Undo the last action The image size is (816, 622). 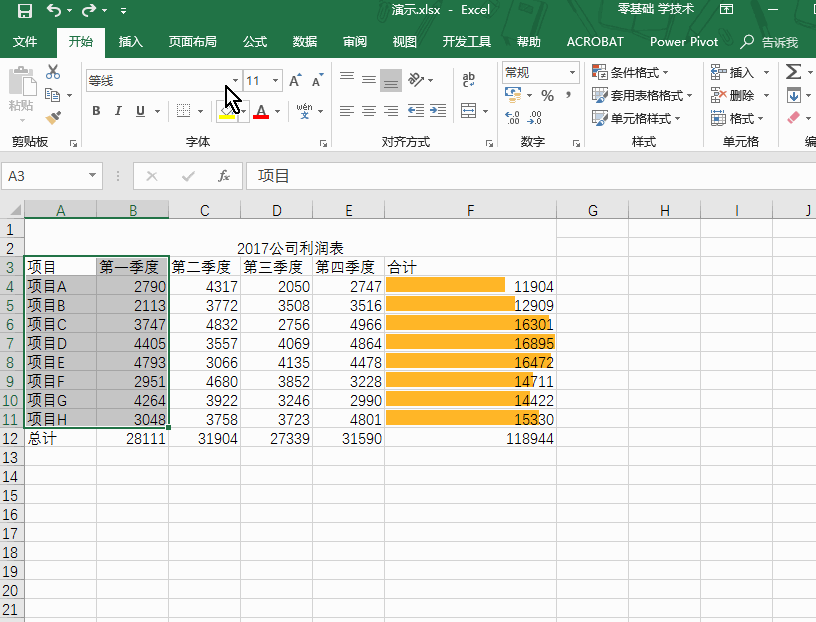pyautogui.click(x=54, y=10)
